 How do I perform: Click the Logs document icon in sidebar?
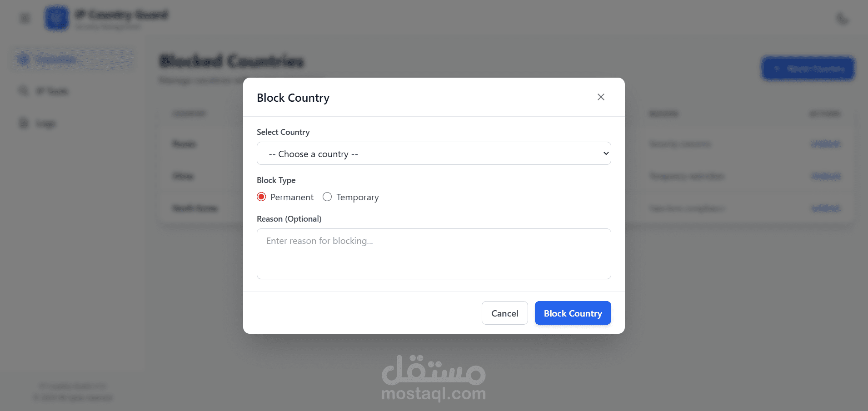(x=24, y=124)
